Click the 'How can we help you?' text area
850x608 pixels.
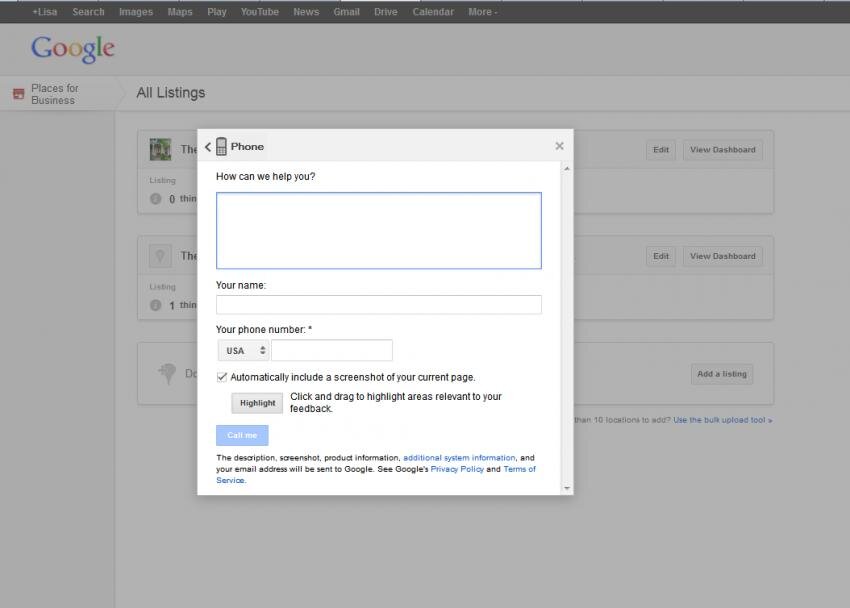(x=379, y=230)
